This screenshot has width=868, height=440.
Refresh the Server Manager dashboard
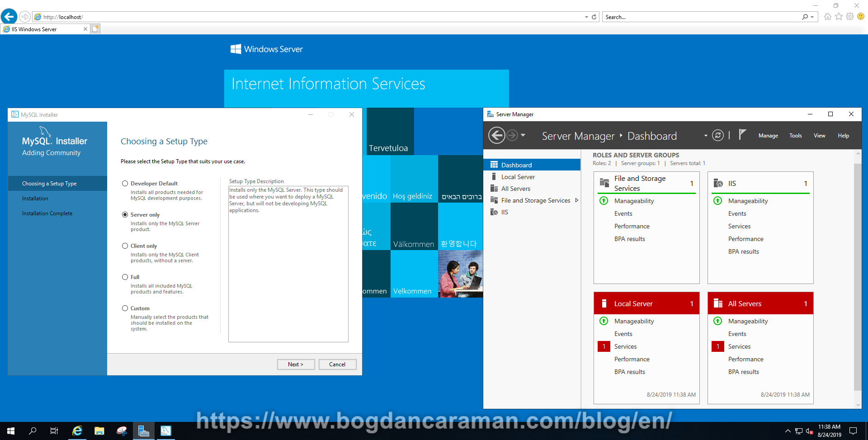click(x=718, y=135)
